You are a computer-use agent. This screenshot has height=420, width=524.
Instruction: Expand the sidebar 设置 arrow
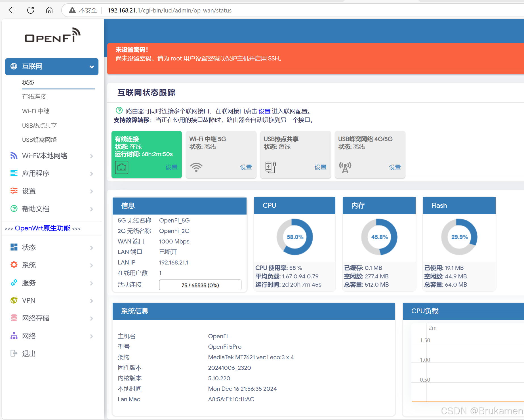[x=92, y=191]
